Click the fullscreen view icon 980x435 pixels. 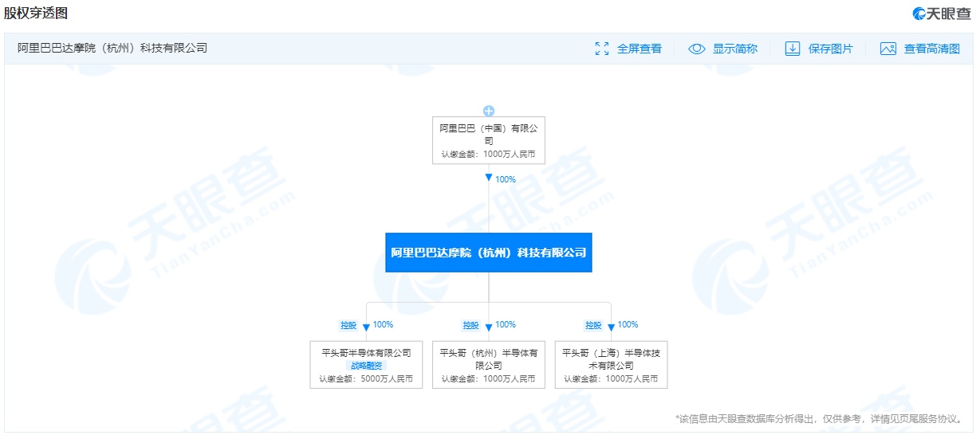coord(602,49)
